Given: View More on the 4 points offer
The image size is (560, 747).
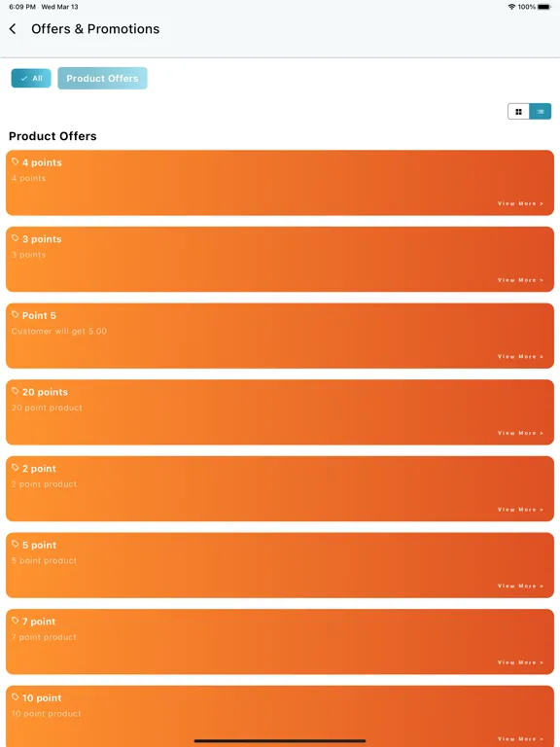Looking at the screenshot, I should pos(520,203).
